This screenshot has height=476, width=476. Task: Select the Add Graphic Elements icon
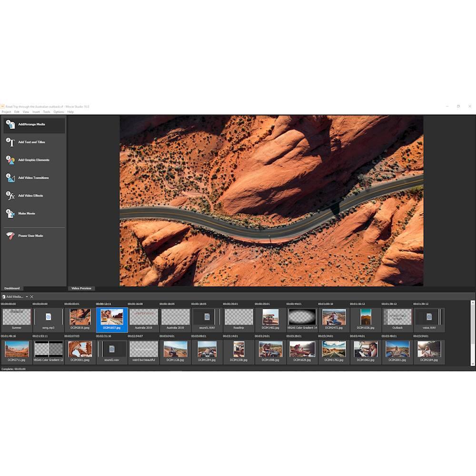pos(10,160)
